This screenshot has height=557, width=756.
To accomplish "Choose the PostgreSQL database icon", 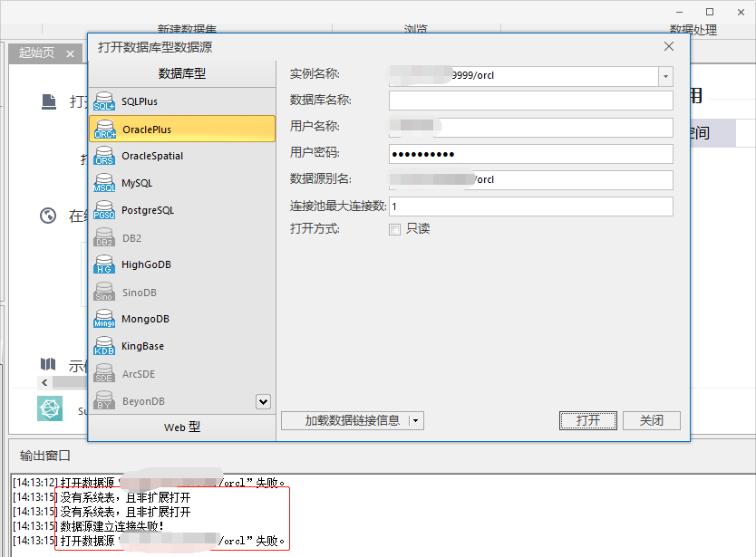I will [x=104, y=210].
